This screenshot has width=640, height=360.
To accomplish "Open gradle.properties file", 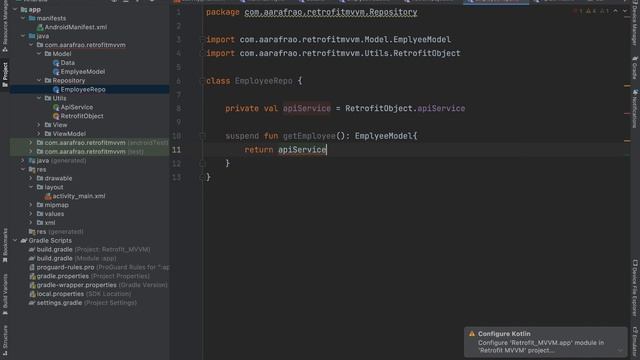I will coord(93,276).
